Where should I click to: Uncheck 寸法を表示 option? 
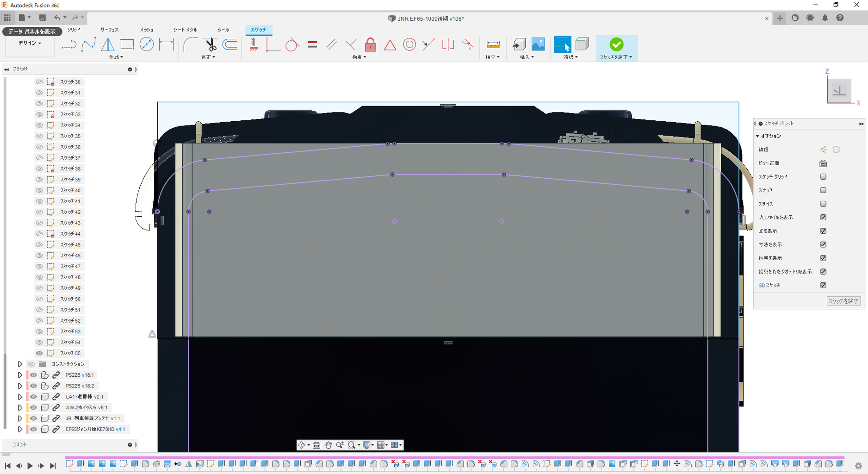coord(823,244)
